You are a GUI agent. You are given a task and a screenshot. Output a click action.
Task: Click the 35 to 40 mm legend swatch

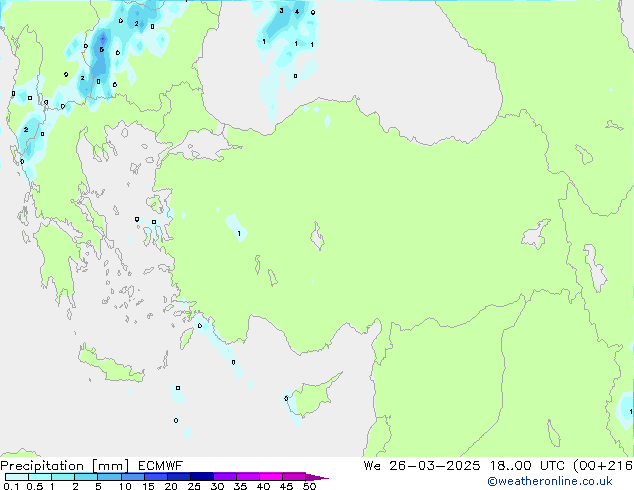tap(248, 477)
